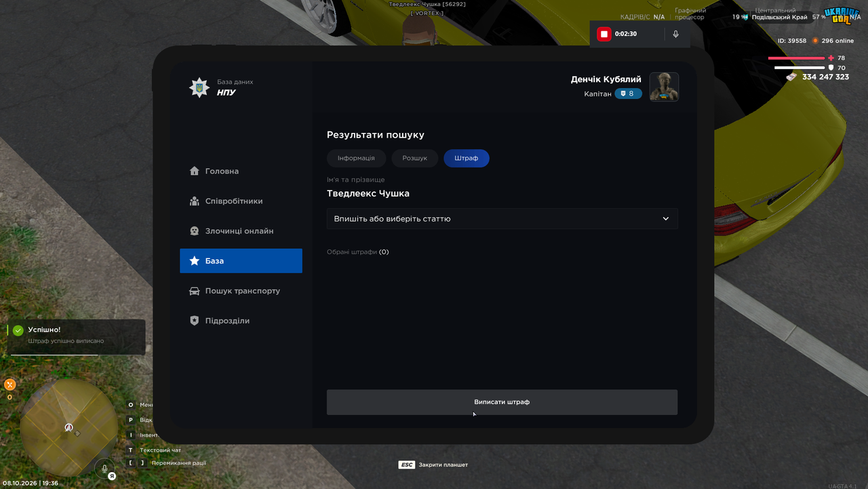Open the Підрозділи shield icon
This screenshot has height=489, width=868.
click(195, 321)
